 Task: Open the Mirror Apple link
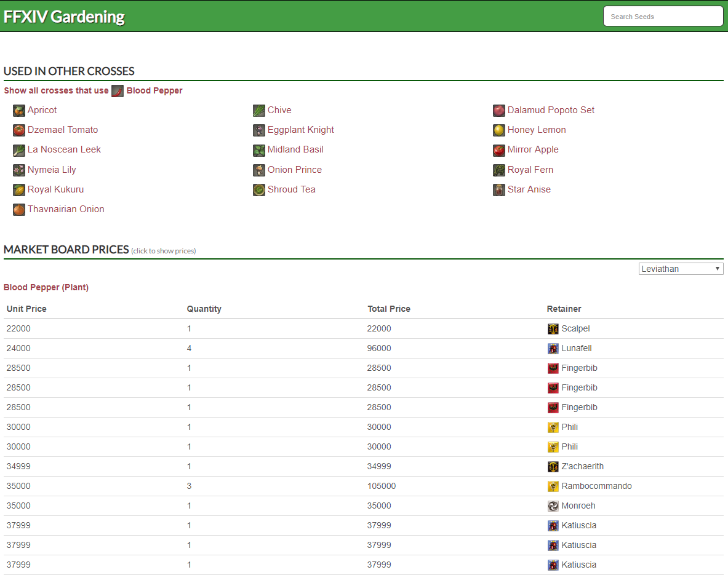click(x=533, y=149)
